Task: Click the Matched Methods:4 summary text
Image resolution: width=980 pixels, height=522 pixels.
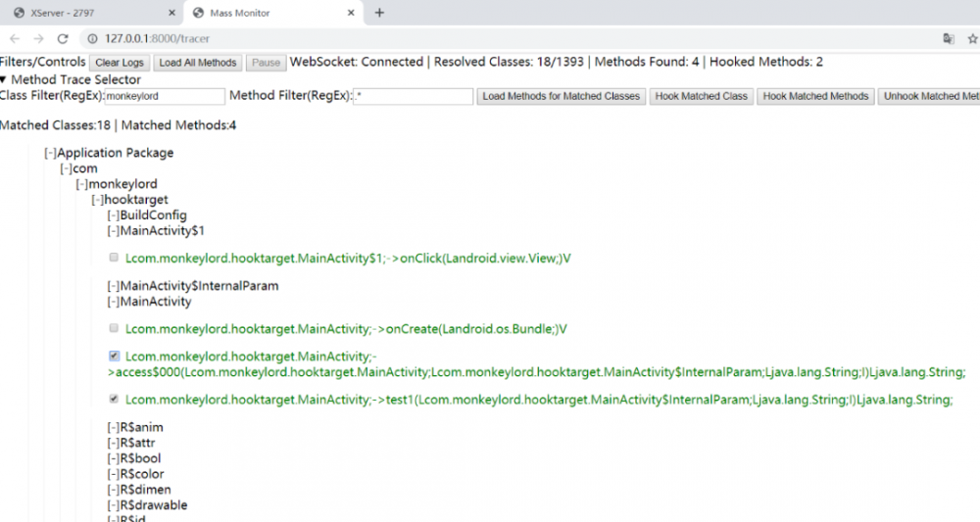Action: click(x=178, y=125)
